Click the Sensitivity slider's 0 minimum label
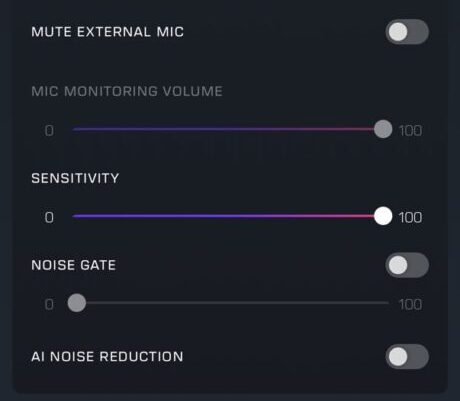Screen dimensions: 460x401 [x=49, y=218]
